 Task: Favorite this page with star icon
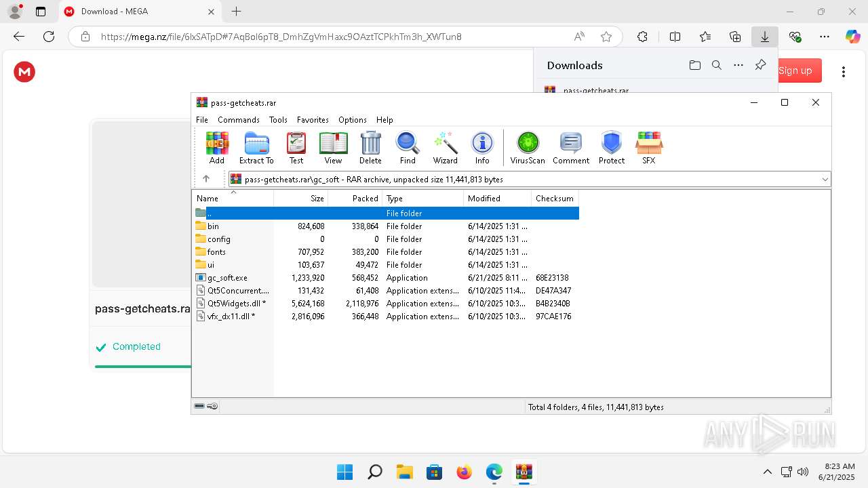pos(606,37)
